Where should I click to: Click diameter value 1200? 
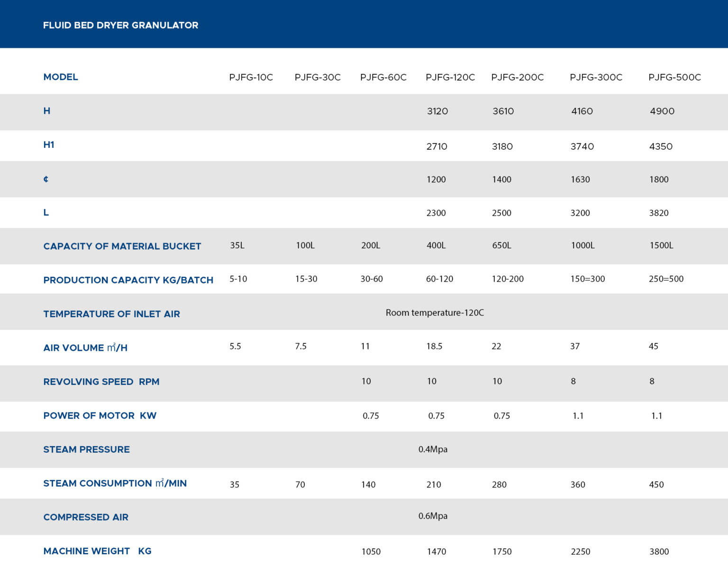click(436, 179)
